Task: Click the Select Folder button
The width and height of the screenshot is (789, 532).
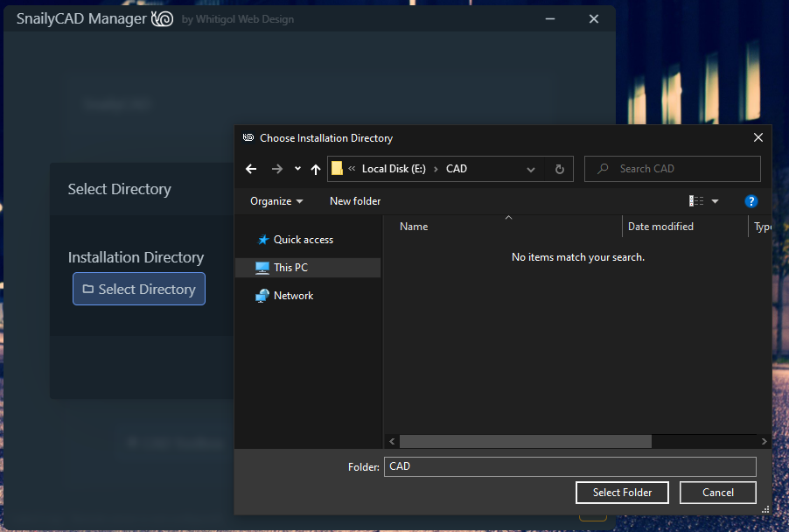Action: [x=621, y=492]
